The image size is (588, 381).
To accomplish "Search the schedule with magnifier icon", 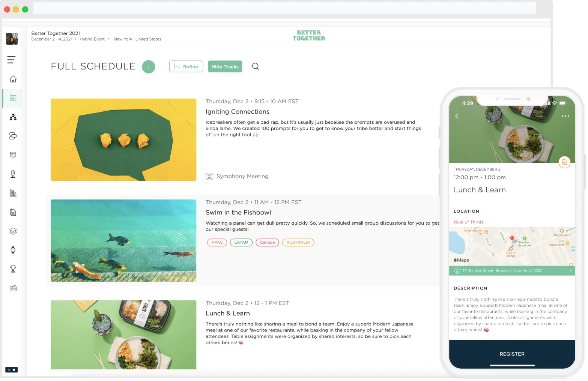I will tap(256, 66).
